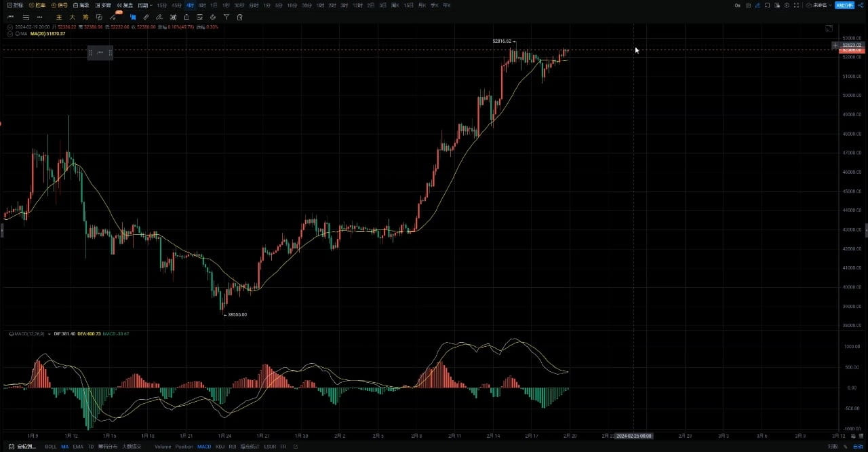Viewport: 868px width, 452px height.
Task: Select the 15日 timeframe
Action: point(408,5)
